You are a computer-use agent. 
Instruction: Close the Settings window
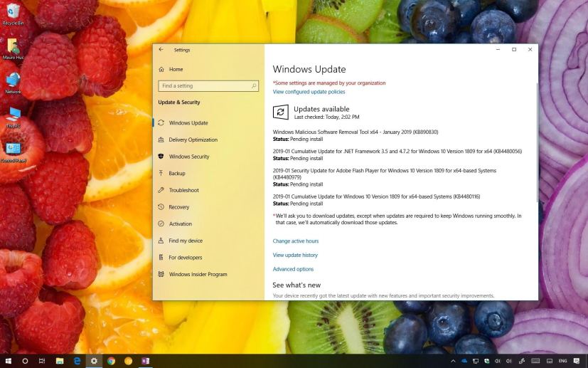[530, 50]
